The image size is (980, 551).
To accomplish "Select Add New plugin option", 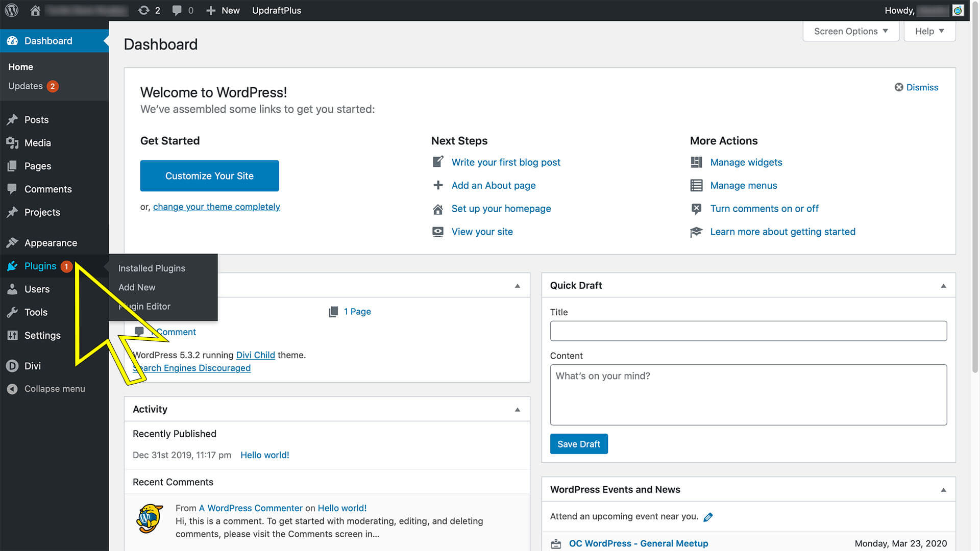I will tap(137, 287).
